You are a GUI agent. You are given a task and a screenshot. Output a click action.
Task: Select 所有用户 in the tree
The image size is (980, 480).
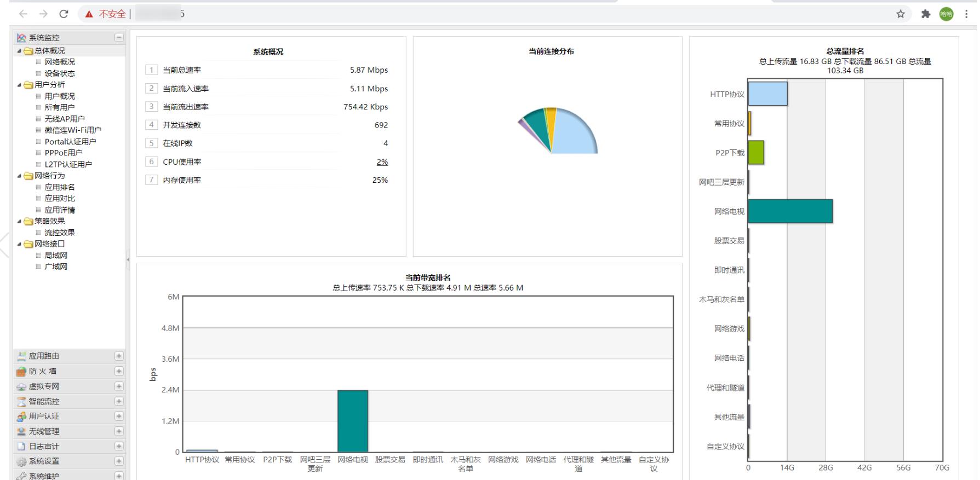pyautogui.click(x=60, y=108)
